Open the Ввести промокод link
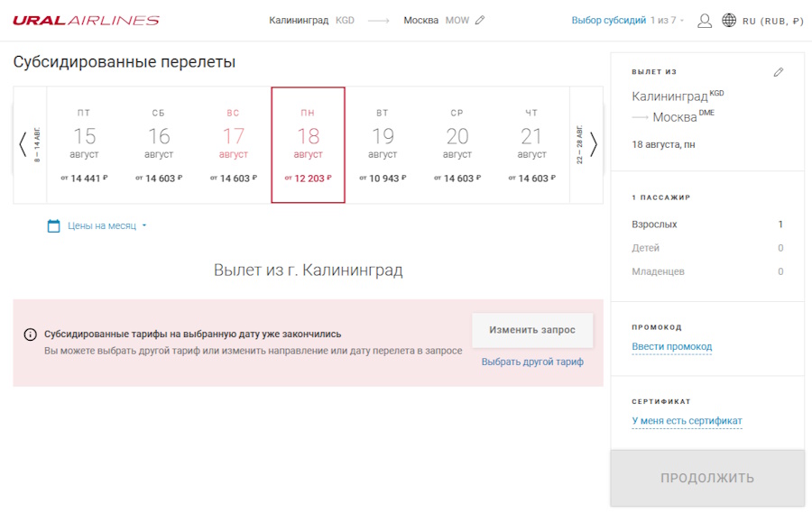 click(x=671, y=347)
